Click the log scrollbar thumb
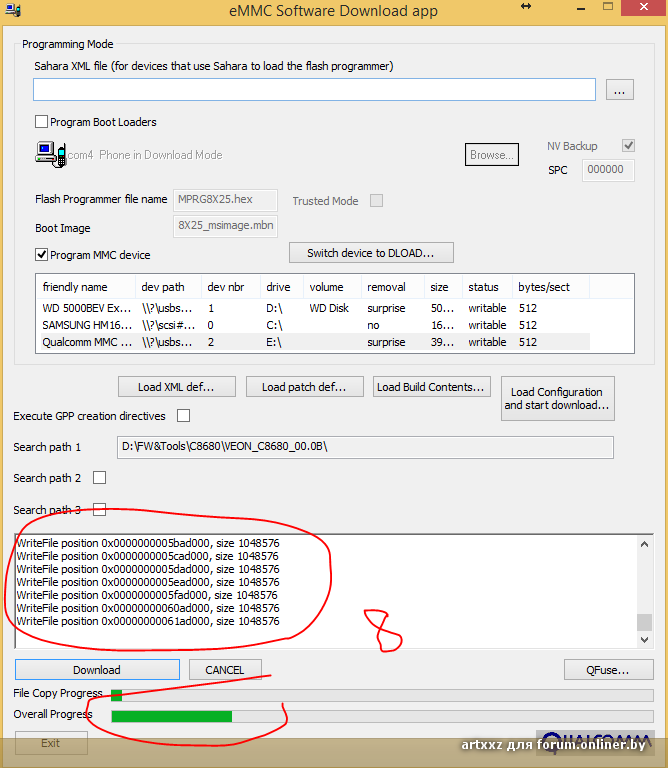The width and height of the screenshot is (668, 768). pos(644,622)
